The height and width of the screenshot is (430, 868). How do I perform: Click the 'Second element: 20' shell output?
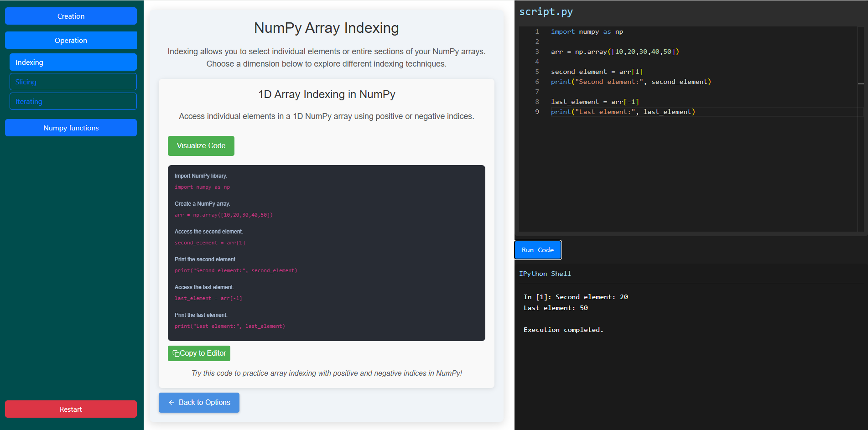click(x=591, y=297)
